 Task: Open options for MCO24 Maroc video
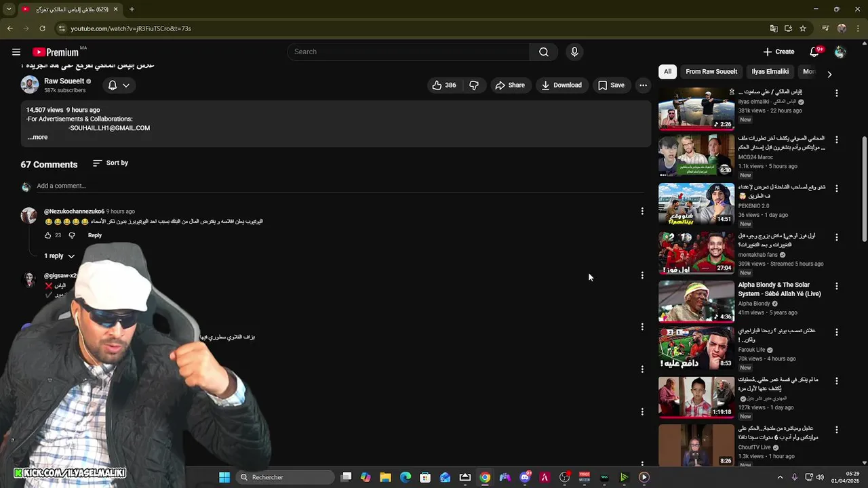(836, 140)
